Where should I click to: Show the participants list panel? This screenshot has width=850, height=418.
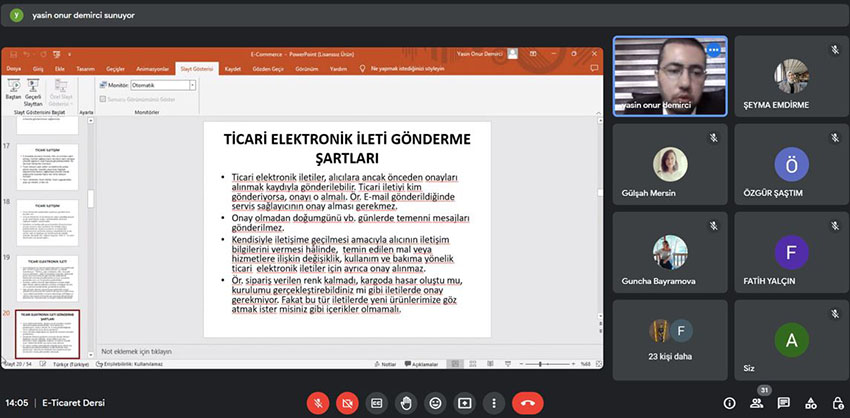tap(757, 403)
